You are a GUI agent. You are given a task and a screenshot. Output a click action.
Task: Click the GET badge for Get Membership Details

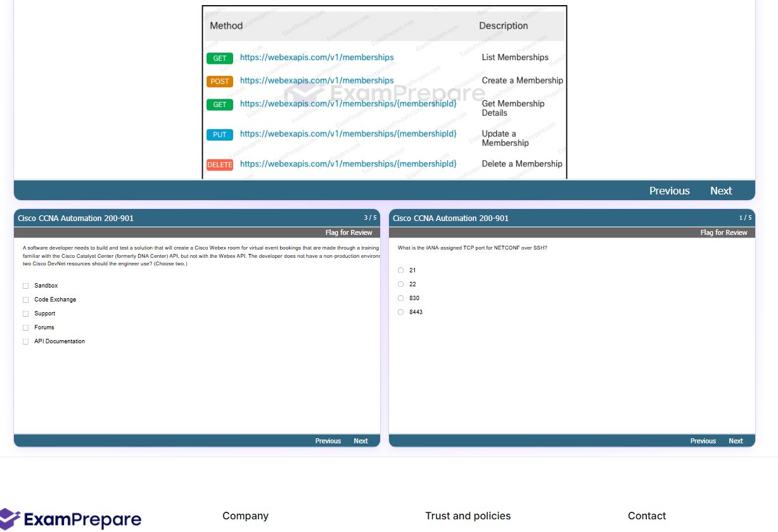220,104
